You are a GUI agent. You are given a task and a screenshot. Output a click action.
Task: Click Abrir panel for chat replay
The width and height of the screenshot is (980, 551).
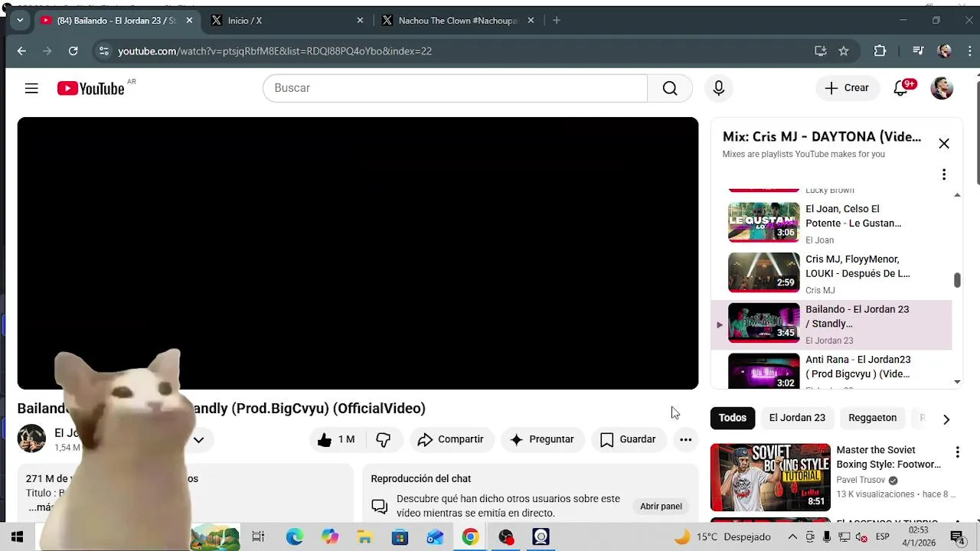point(661,506)
